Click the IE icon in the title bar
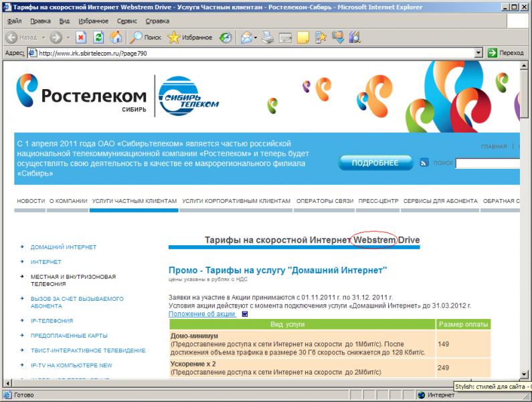 7,7
